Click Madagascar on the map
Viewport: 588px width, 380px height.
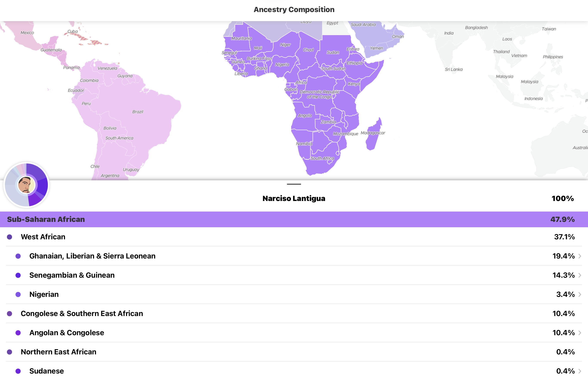373,133
